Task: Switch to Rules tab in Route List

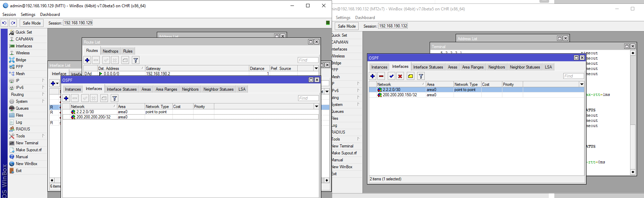Action: 128,51
